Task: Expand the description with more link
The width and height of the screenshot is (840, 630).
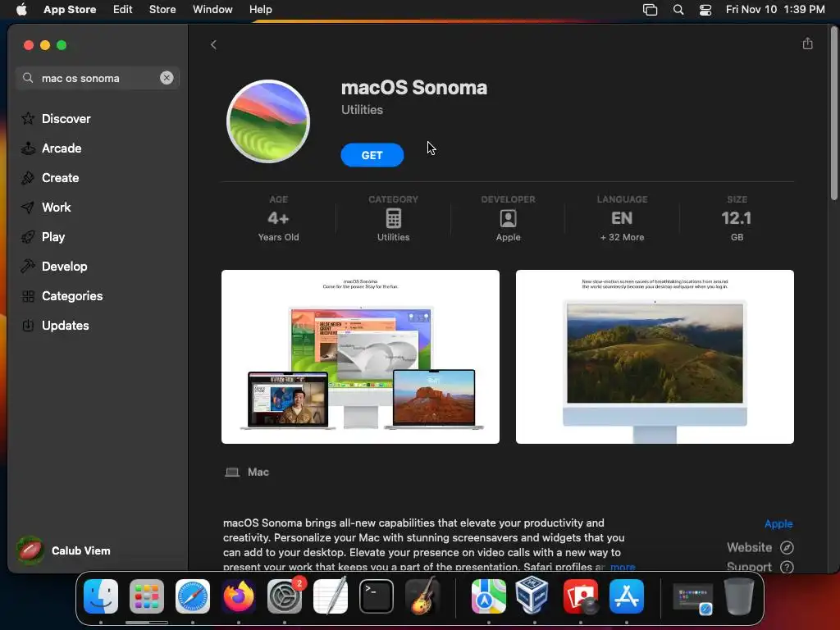Action: click(x=623, y=567)
